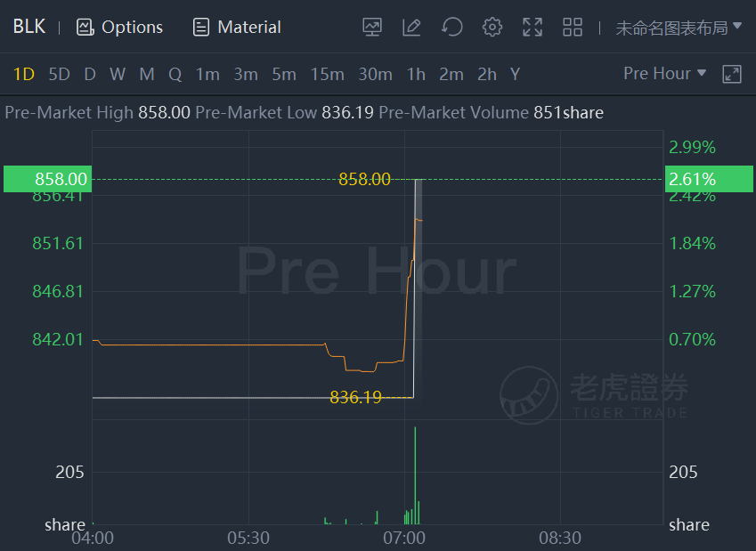The image size is (756, 551).
Task: Open the grid layout icon
Action: [x=573, y=27]
